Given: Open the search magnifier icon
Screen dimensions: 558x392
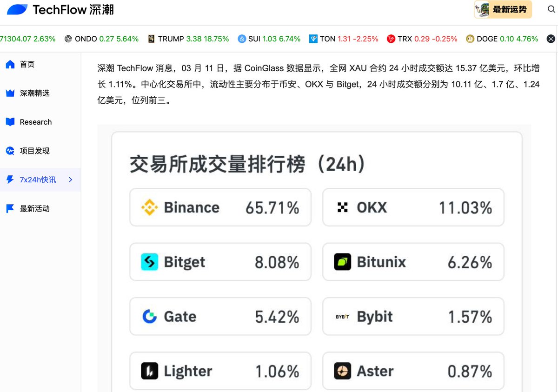Looking at the screenshot, I should coord(551,9).
